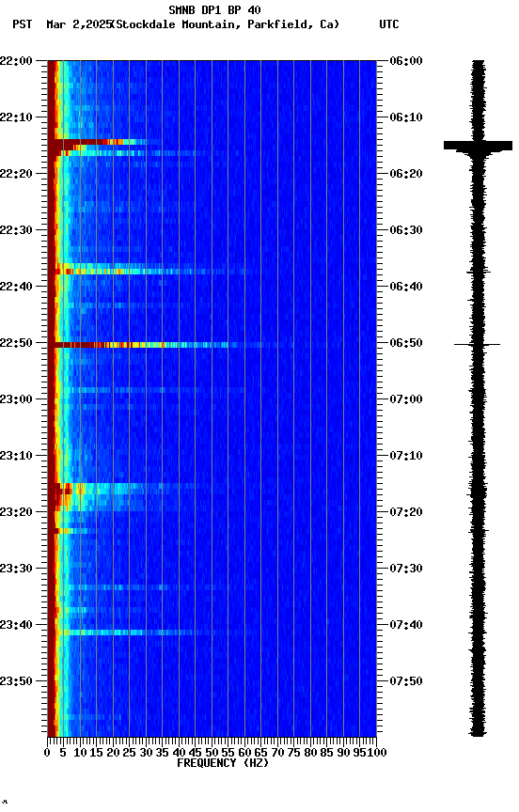Click the '22:40' PST time label

tap(16, 287)
